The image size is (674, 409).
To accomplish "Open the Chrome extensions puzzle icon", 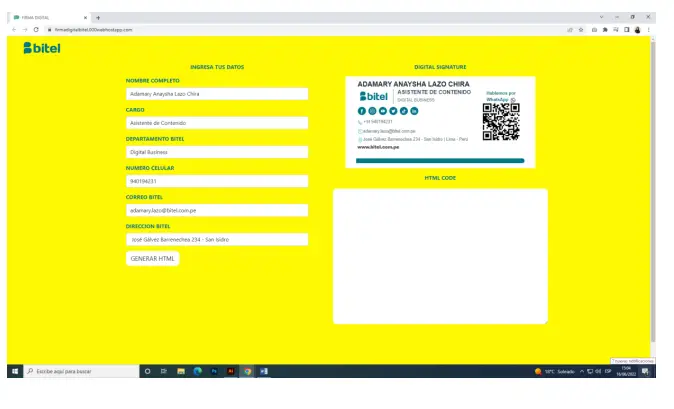I will (605, 30).
